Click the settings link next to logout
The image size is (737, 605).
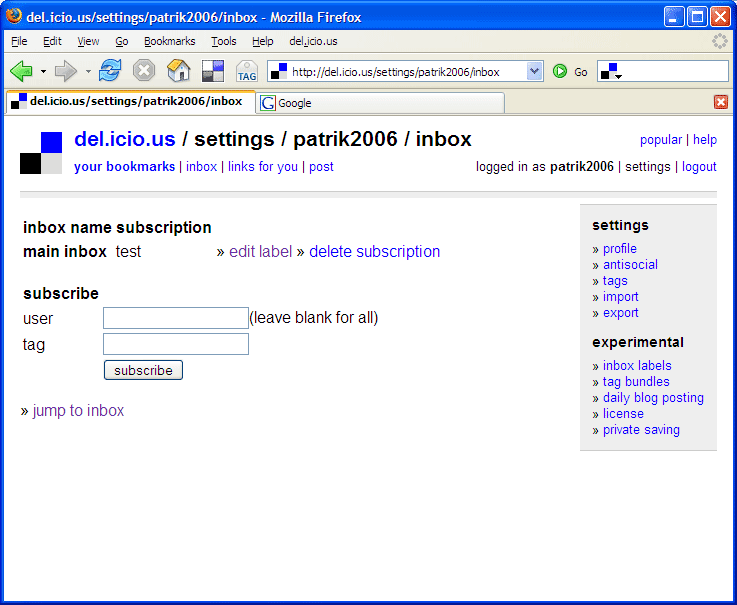tap(648, 166)
